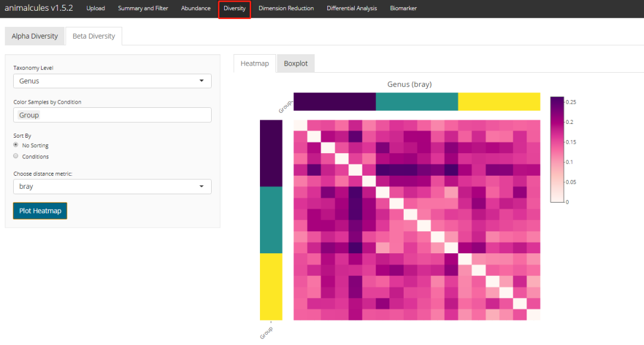Go to the Abundance page
The image size is (644, 345).
pos(196,8)
